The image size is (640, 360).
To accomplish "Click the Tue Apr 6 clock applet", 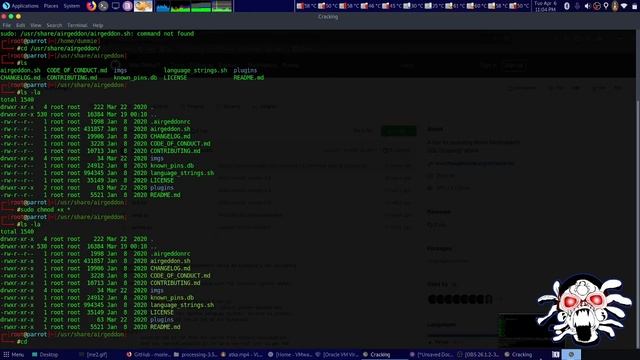I will tap(545, 6).
